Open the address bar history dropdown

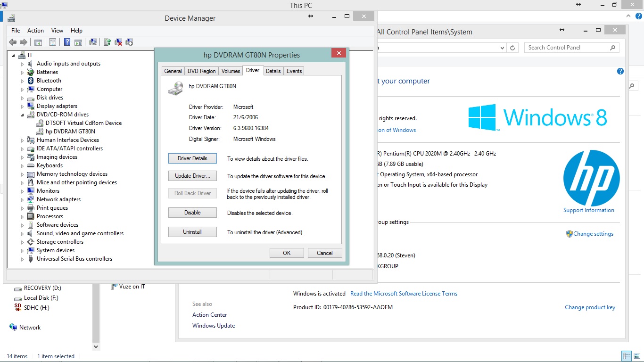[502, 48]
